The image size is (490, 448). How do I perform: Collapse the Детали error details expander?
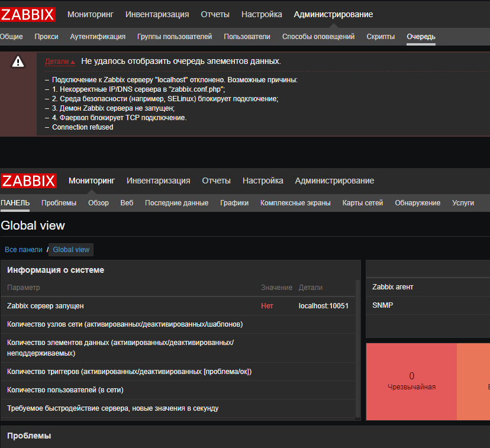60,62
